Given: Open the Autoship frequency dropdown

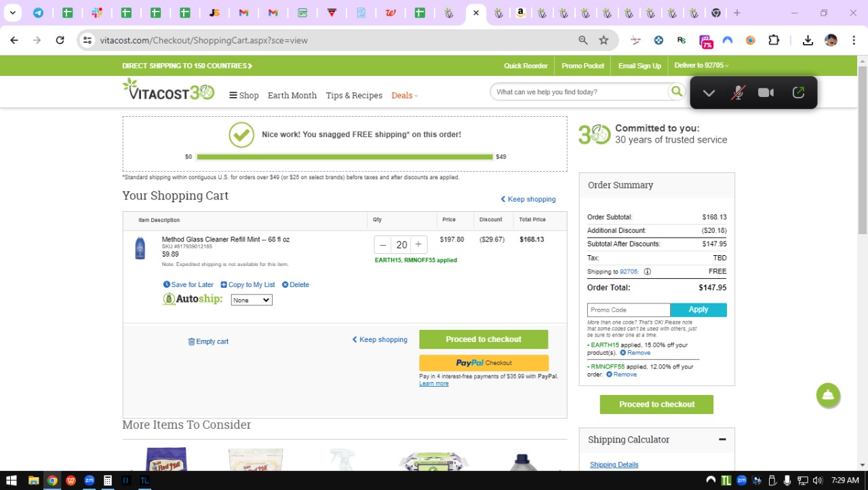Looking at the screenshot, I should pos(252,300).
